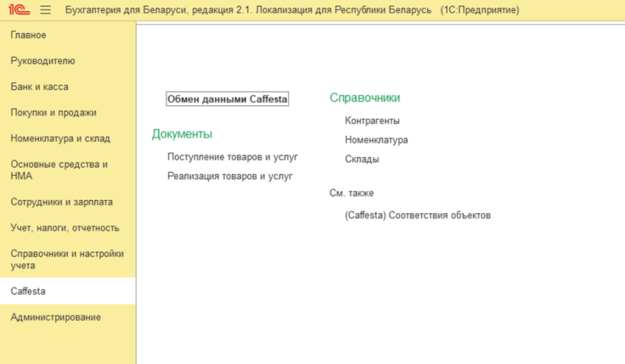
Task: Open Основные средства и НМА section
Action: coord(59,170)
